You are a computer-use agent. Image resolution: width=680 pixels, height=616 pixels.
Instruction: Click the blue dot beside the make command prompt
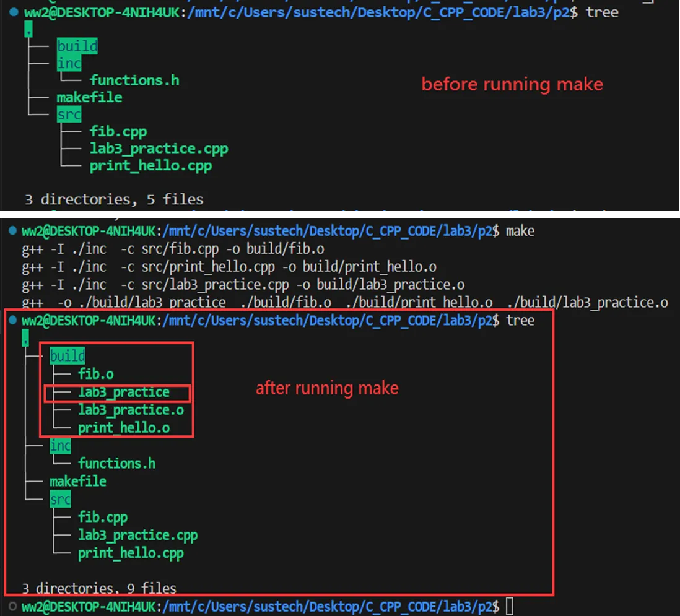12,232
